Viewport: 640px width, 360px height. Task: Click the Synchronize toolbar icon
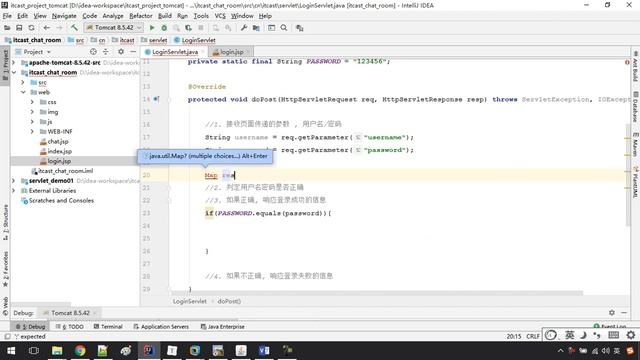point(31,28)
